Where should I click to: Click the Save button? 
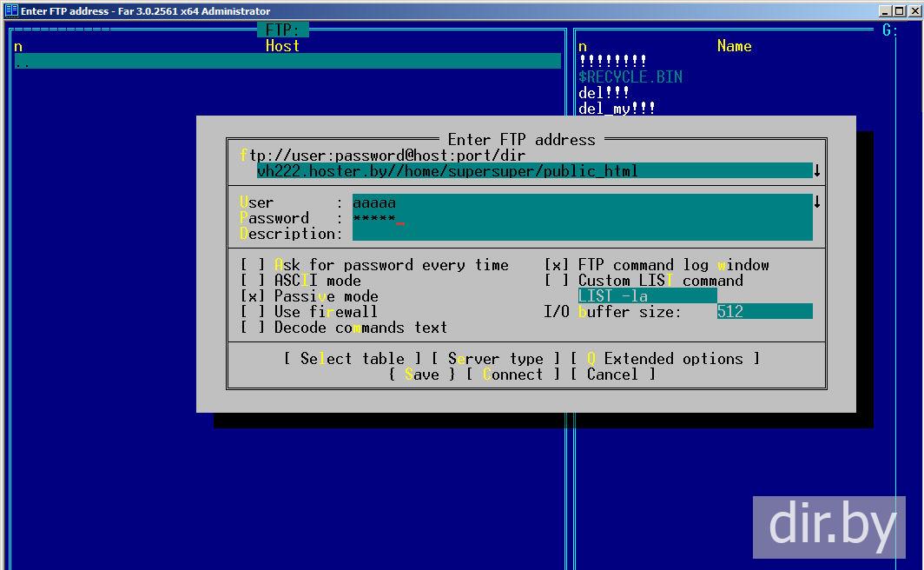[422, 374]
